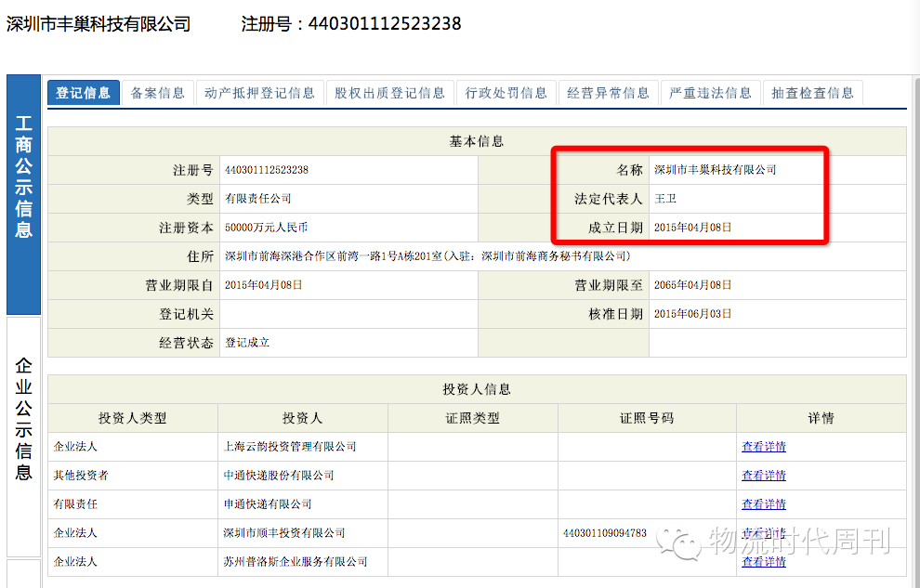Open the 企业公示信息 side tab
Viewport: 920px width, 588px height.
point(23,436)
